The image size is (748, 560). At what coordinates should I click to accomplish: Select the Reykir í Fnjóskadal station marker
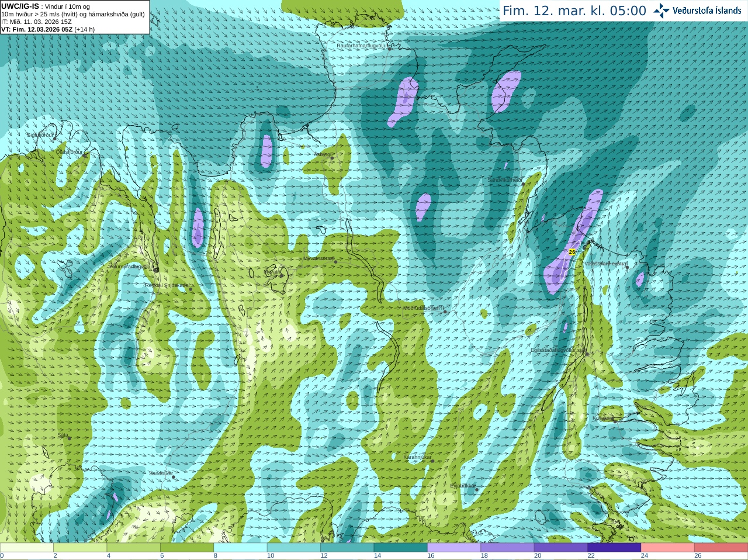(x=191, y=289)
